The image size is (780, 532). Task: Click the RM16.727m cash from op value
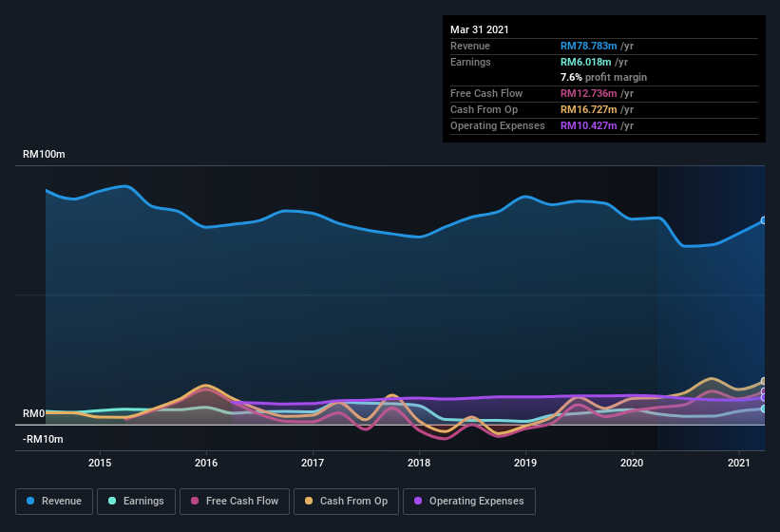[x=588, y=109]
